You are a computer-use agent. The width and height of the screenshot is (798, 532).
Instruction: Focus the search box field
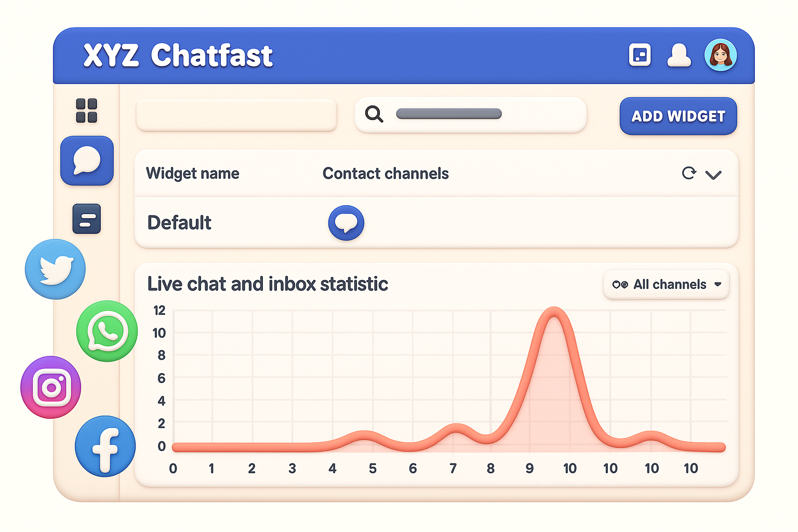click(x=471, y=114)
